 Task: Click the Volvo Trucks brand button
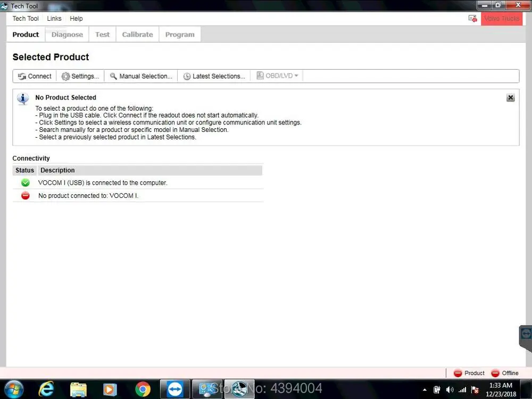pyautogui.click(x=502, y=19)
